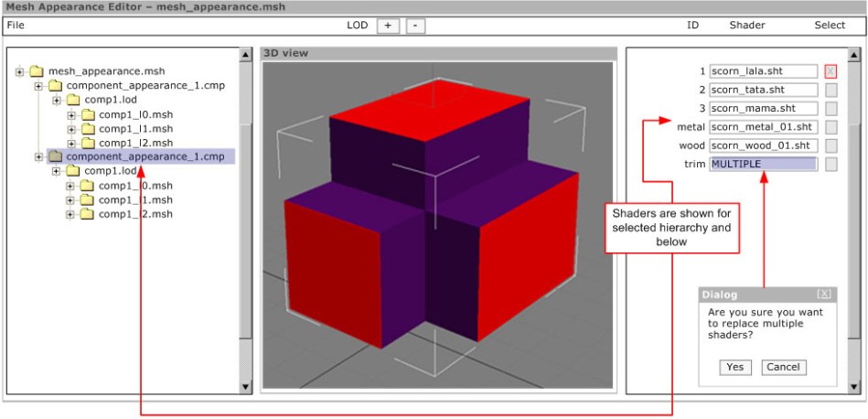Check the select box for scorn_metal_01.sht
Viewport: 868px width, 419px height.
830,127
